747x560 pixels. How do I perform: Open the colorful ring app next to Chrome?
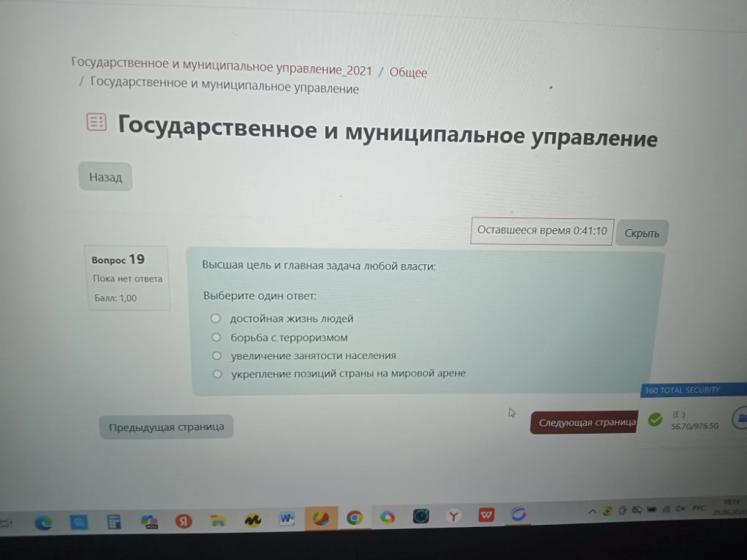387,517
